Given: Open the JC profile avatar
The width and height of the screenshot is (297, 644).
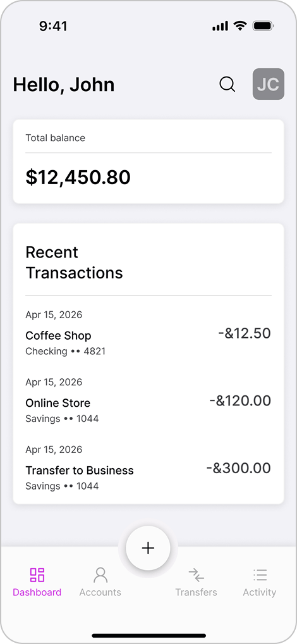Looking at the screenshot, I should tap(269, 84).
